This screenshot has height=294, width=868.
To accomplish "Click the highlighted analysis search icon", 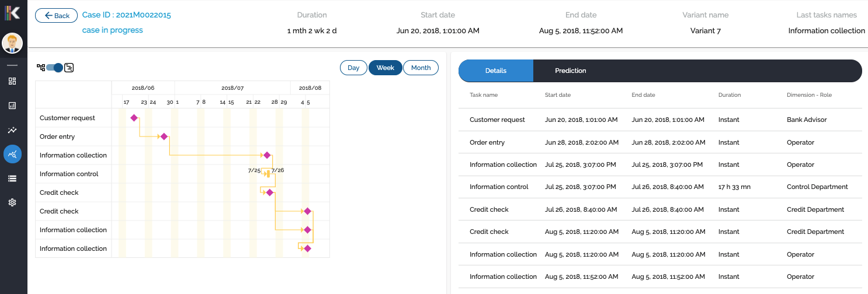I will click(x=12, y=154).
